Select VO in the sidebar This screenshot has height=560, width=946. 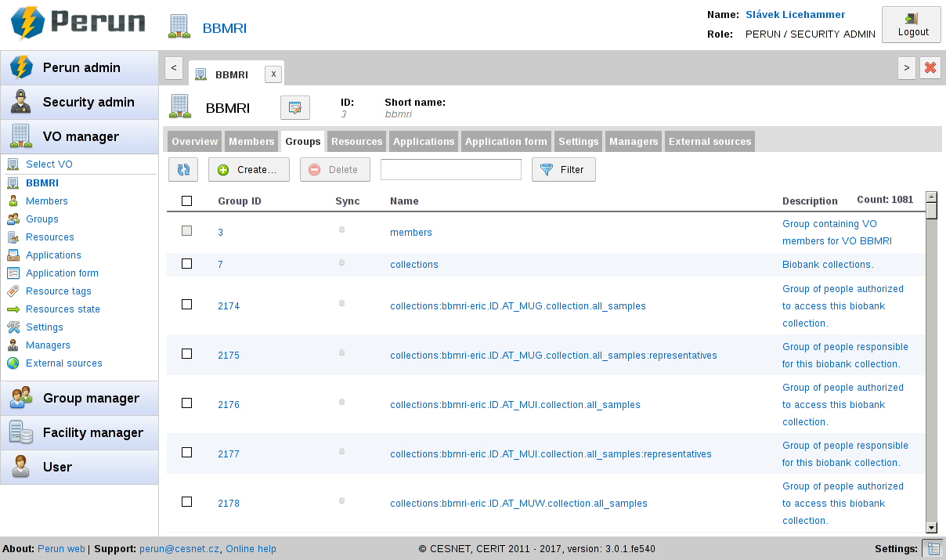(x=49, y=164)
